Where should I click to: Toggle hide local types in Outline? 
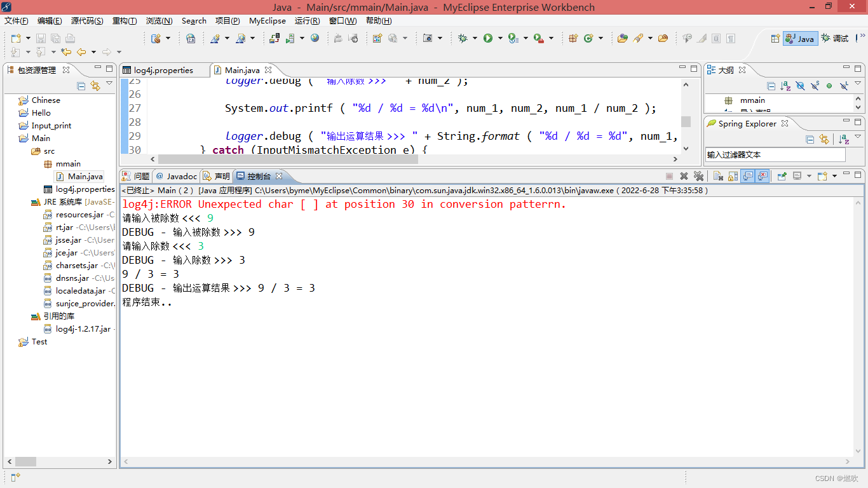[844, 86]
